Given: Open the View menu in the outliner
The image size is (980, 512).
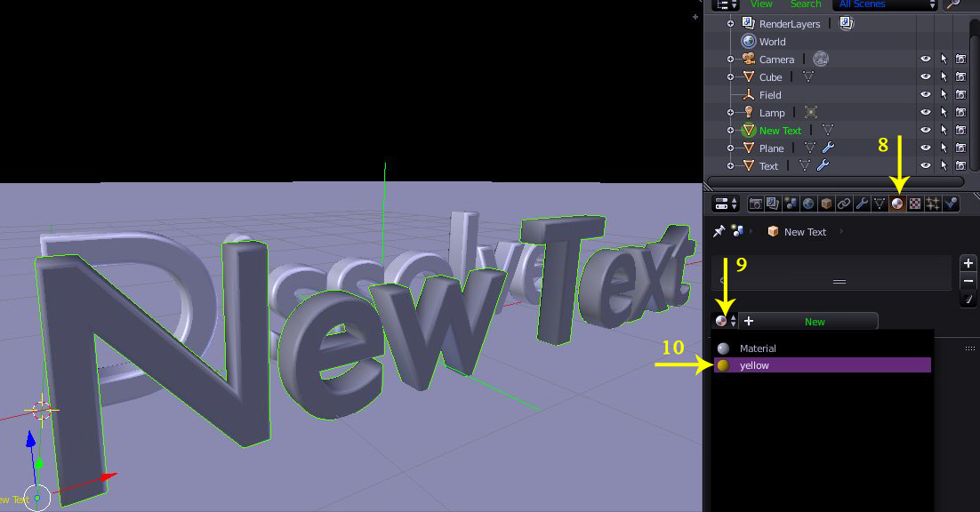Looking at the screenshot, I should point(761,4).
